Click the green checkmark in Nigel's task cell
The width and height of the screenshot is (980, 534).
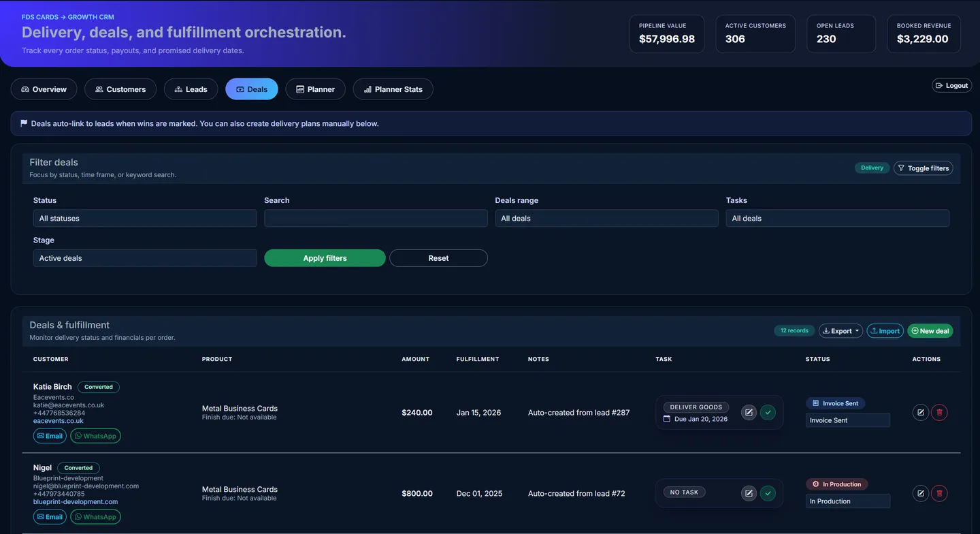coord(768,493)
